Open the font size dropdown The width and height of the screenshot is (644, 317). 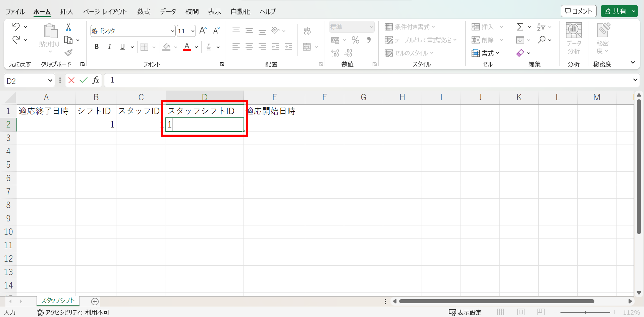click(x=193, y=31)
